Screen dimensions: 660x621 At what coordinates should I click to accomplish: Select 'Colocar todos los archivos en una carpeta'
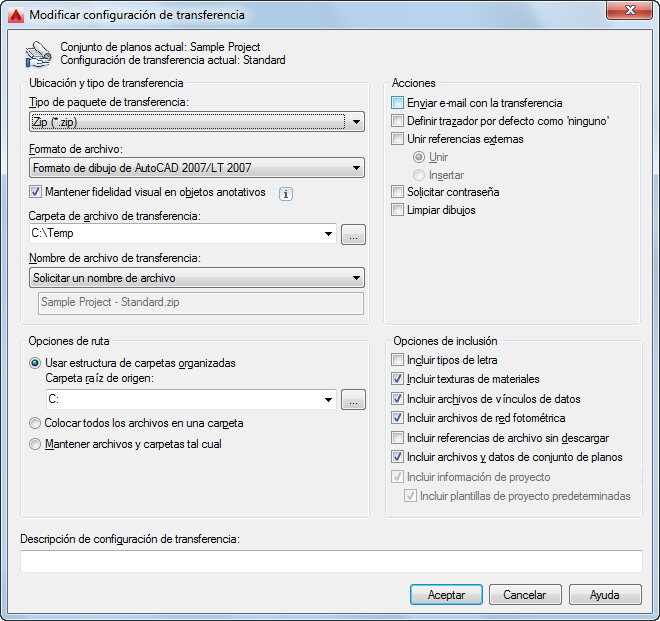pyautogui.click(x=35, y=423)
